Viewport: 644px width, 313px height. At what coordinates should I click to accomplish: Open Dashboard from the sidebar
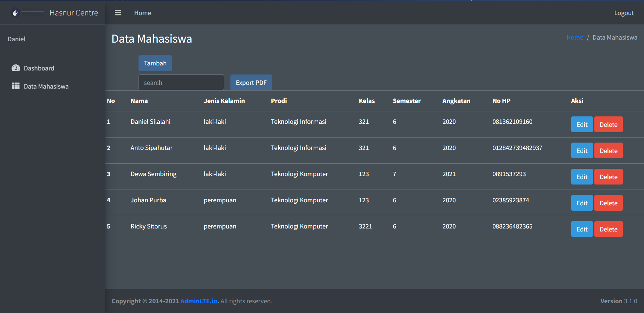39,68
